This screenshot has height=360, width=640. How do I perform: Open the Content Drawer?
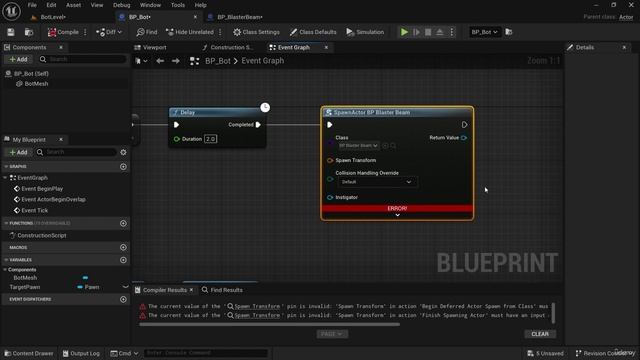(x=29, y=353)
